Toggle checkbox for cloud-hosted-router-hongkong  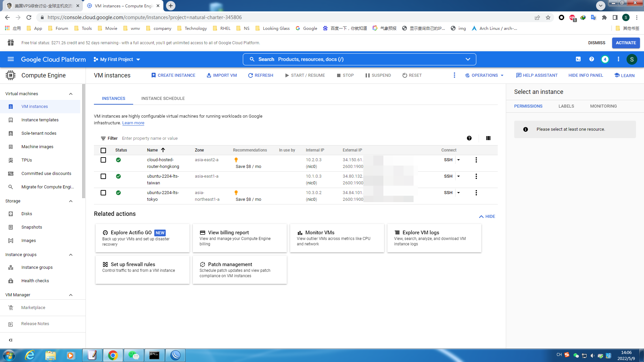tap(103, 160)
